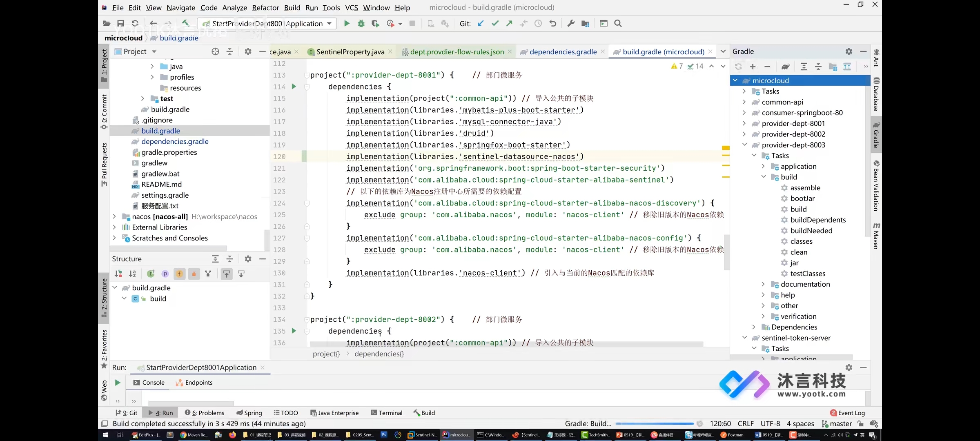Switch to Endpoints tab in Run panel
Screen dimensions: 980x441
pos(194,383)
